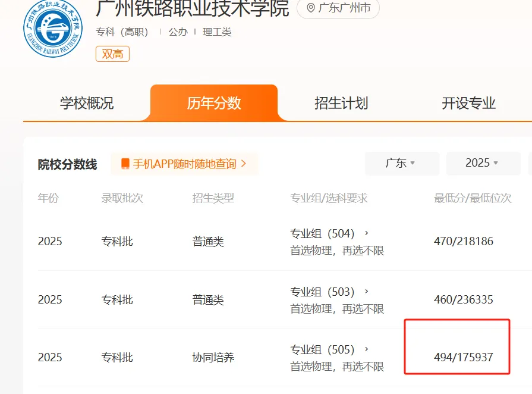The width and height of the screenshot is (532, 394).
Task: Click the Guangzhou Railway Polytechnic logo
Action: point(53,28)
